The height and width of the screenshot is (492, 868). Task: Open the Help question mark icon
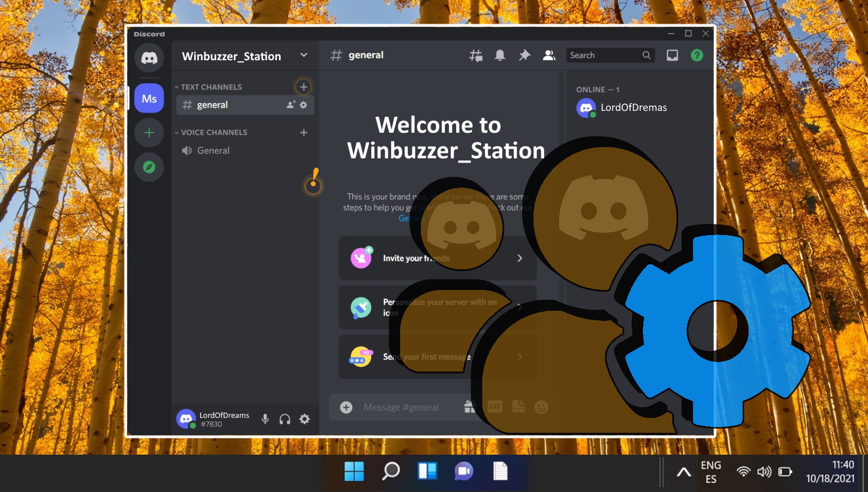point(697,55)
